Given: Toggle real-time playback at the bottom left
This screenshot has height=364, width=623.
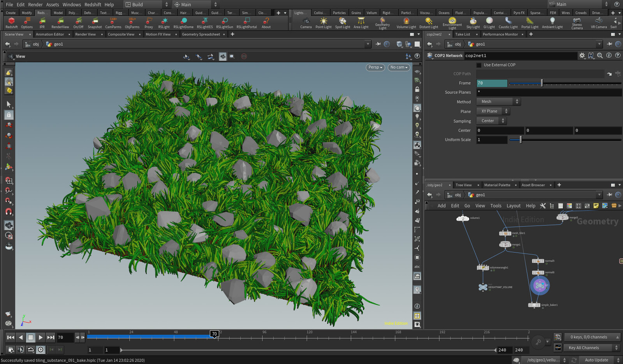Looking at the screenshot, I should [21, 350].
